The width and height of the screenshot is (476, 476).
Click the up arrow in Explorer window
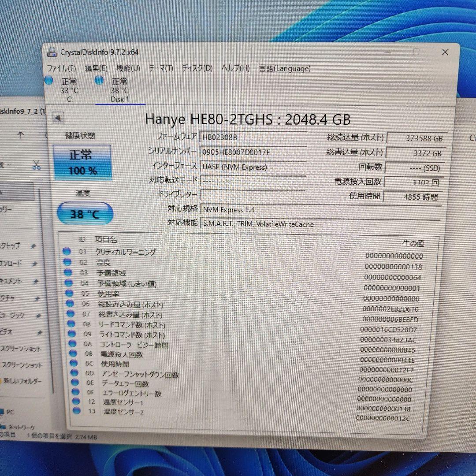(x=20, y=135)
